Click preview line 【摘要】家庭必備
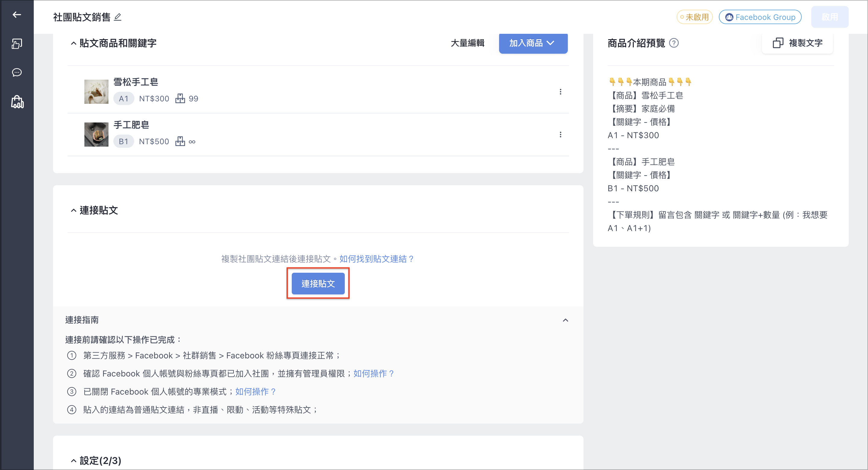This screenshot has width=868, height=470. (x=641, y=109)
